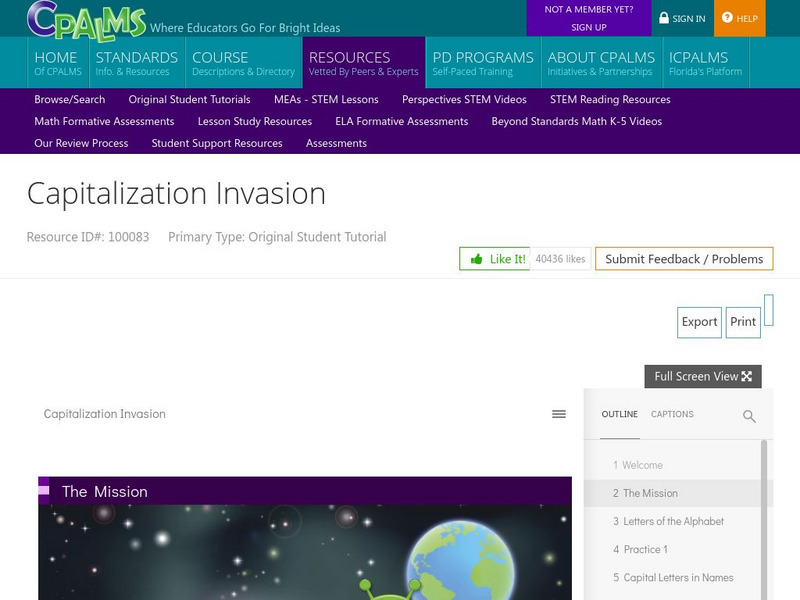Screen dimensions: 800x600
Task: Open Original Student Tutorials link
Action: point(189,99)
